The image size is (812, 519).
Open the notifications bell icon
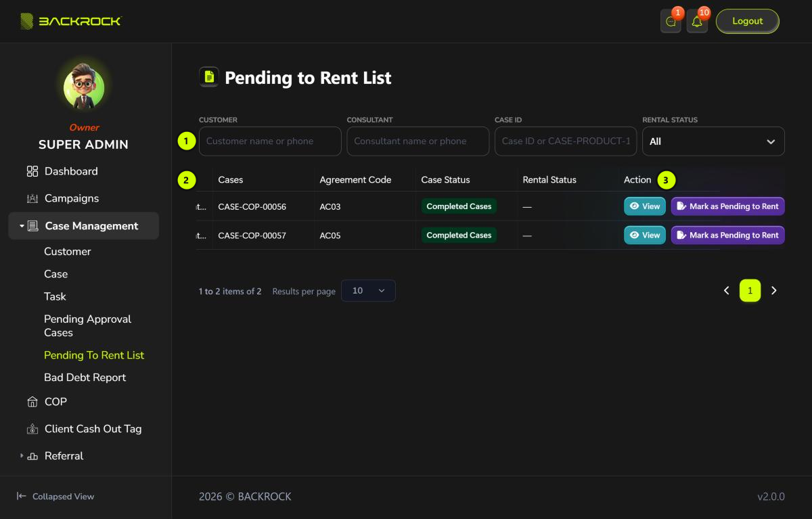pyautogui.click(x=697, y=22)
